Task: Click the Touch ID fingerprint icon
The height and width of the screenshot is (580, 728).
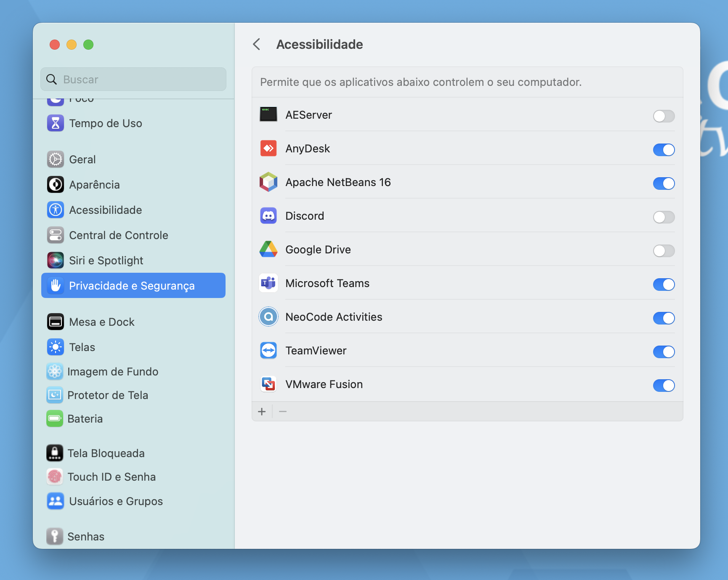Action: tap(55, 476)
